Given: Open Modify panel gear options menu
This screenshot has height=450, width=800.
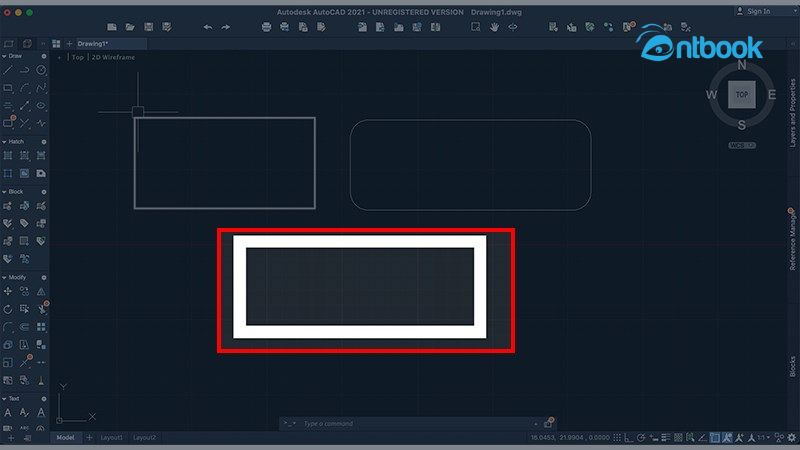Looking at the screenshot, I should [x=44, y=278].
